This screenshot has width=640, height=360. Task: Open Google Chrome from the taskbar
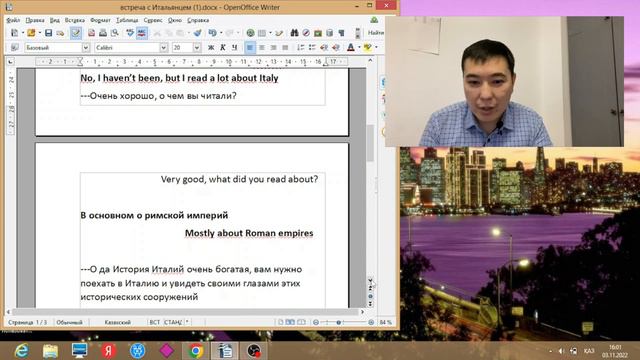click(x=196, y=351)
